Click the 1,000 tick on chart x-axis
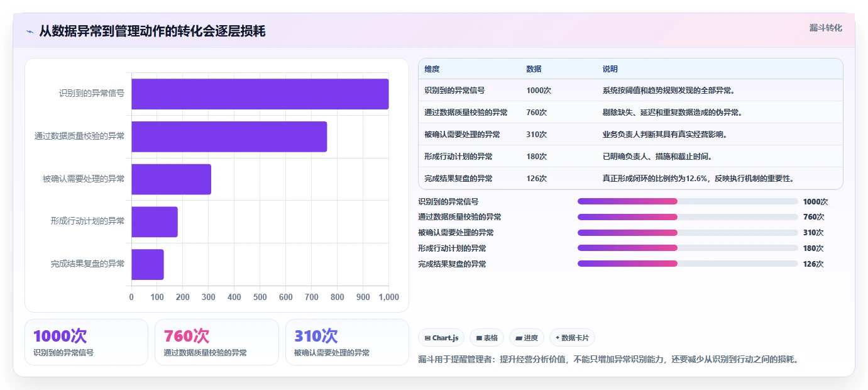The image size is (868, 390). tap(388, 297)
